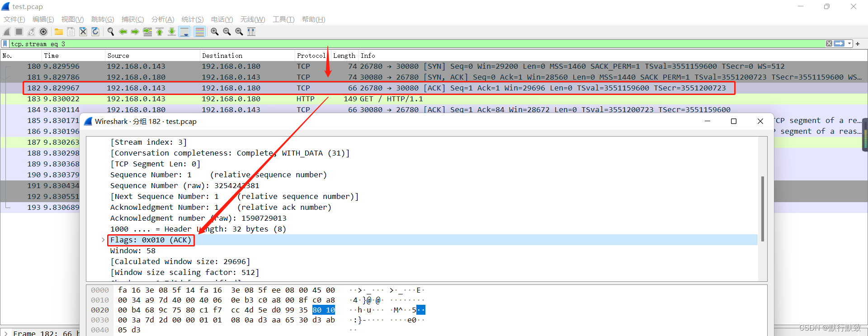The height and width of the screenshot is (336, 868).
Task: Select the Calculated window size: 29696 line
Action: click(x=180, y=262)
